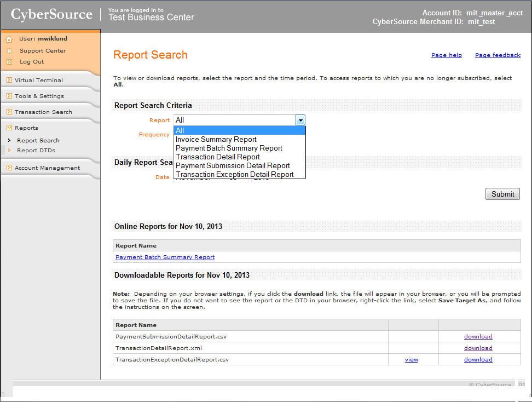Pick Transaction Detail Report in dropdown
The image size is (532, 402).
coord(217,157)
